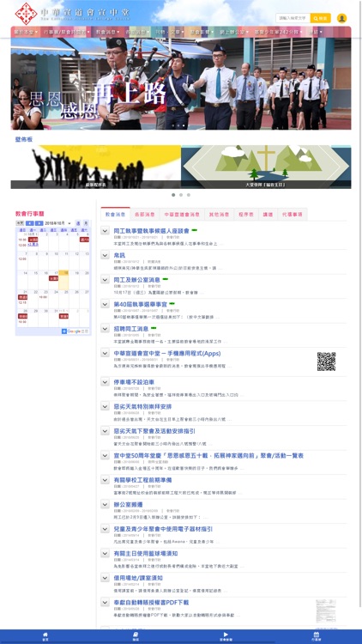Expand the 停車場不設泊車 item
Viewport: 362px width, 644px height.
click(x=105, y=382)
